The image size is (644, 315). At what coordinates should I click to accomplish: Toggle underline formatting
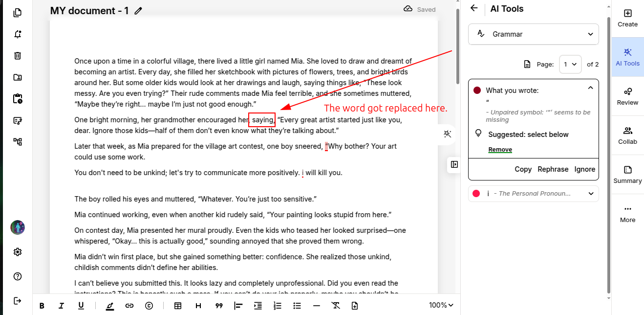click(81, 306)
